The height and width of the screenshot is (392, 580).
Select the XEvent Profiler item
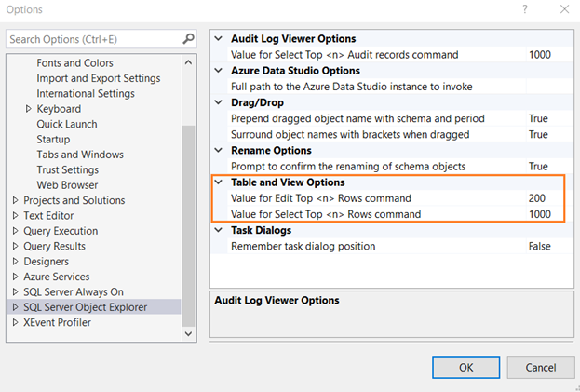(58, 322)
